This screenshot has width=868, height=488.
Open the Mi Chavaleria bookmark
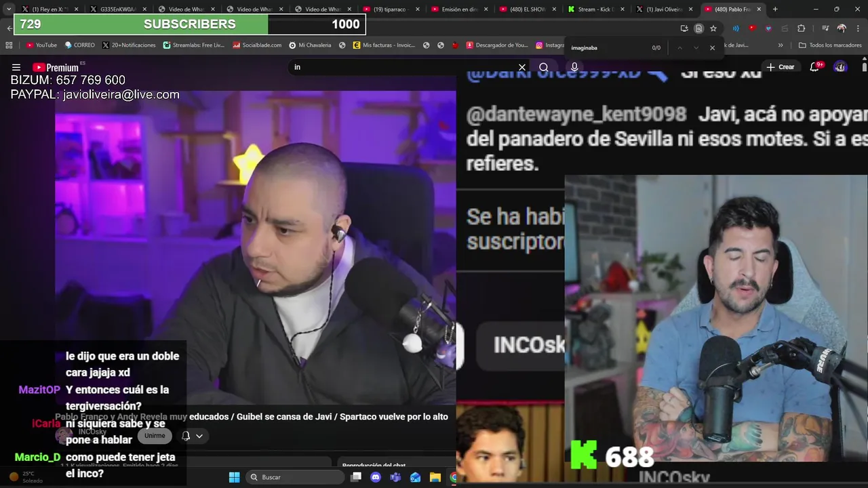pyautogui.click(x=310, y=45)
